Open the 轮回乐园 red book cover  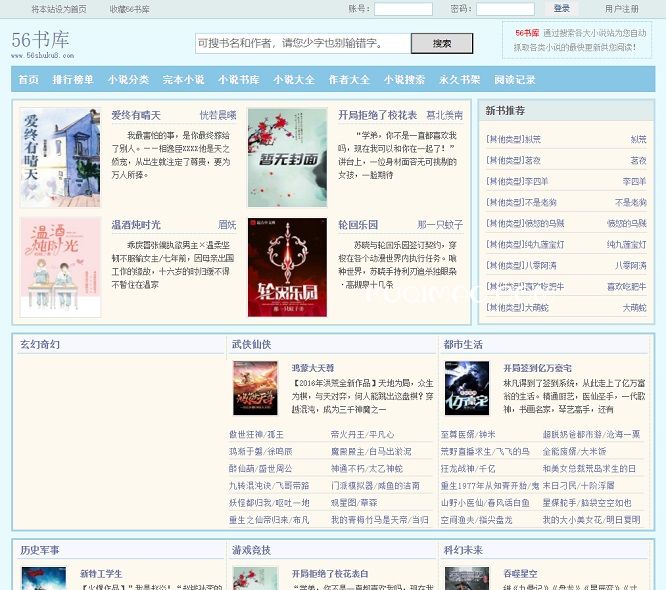[288, 267]
